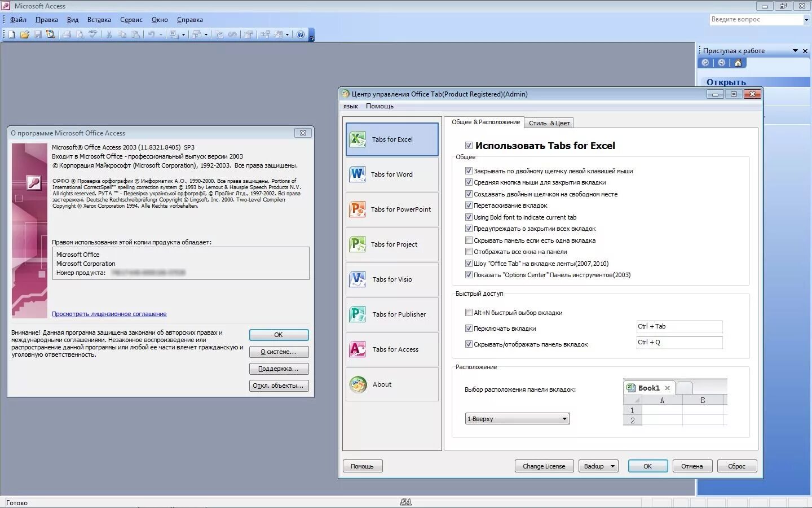Open the Справка menu
The image size is (812, 508).
point(190,20)
